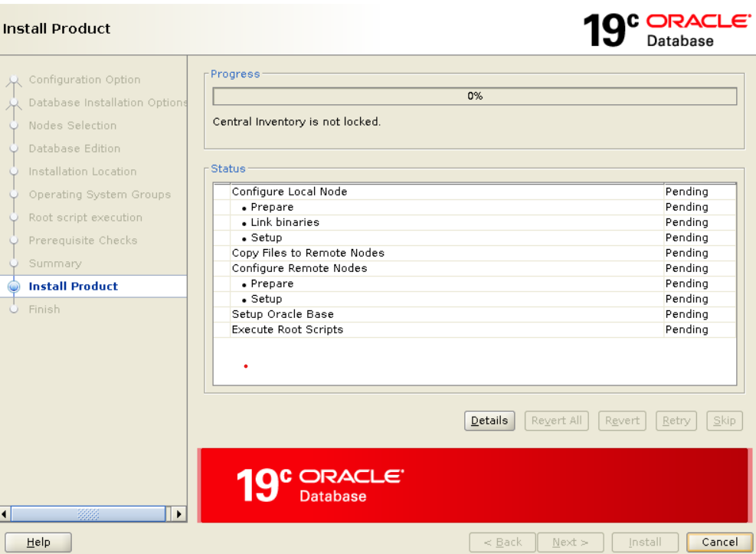Click the Install button
This screenshot has width=756, height=554.
point(645,542)
